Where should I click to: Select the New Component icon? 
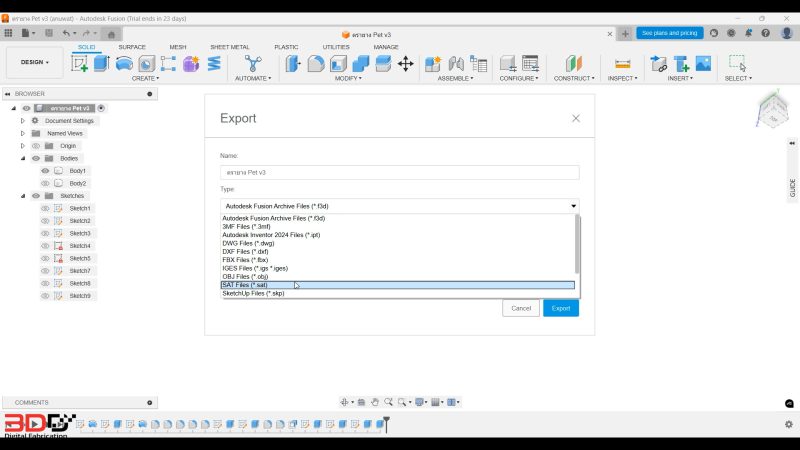pyautogui.click(x=433, y=64)
